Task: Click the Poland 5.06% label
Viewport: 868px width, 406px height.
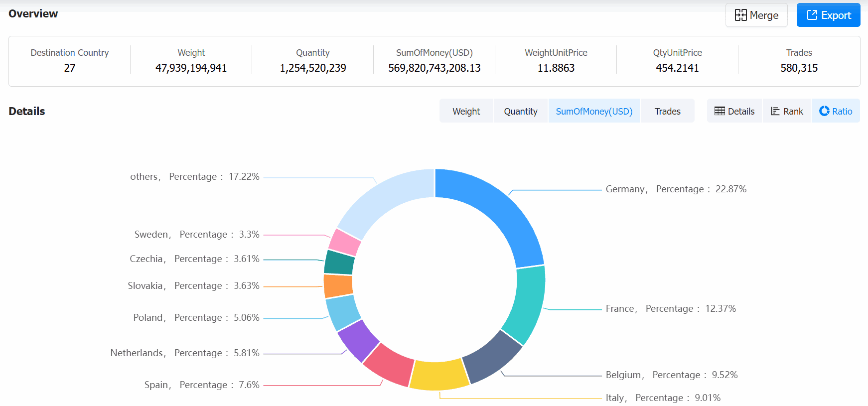Action: coord(196,318)
